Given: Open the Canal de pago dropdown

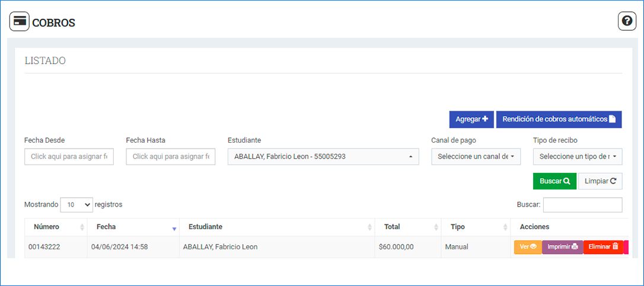Looking at the screenshot, I should pos(476,157).
